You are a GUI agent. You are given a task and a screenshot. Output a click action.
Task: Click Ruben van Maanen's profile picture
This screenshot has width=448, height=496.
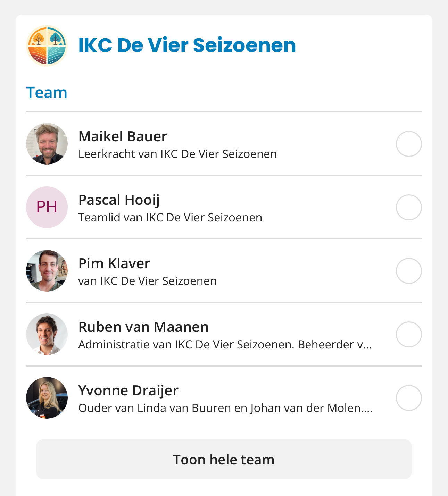click(47, 334)
